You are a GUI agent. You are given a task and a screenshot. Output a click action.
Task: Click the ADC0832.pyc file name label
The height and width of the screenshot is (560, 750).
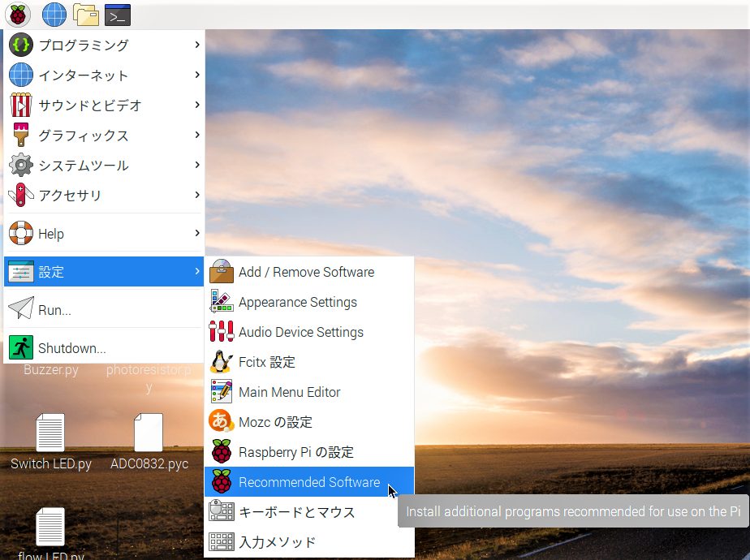point(149,463)
